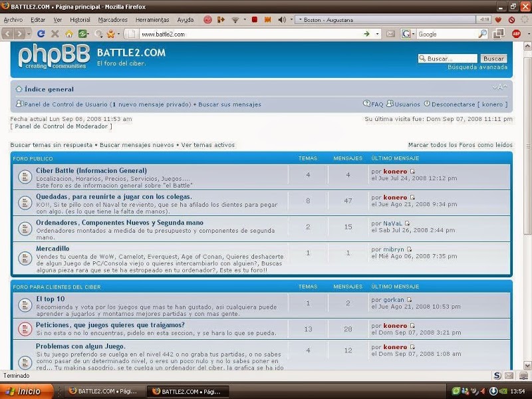This screenshot has height=399, width=532.
Task: Open the FAQ link
Action: tap(377, 104)
